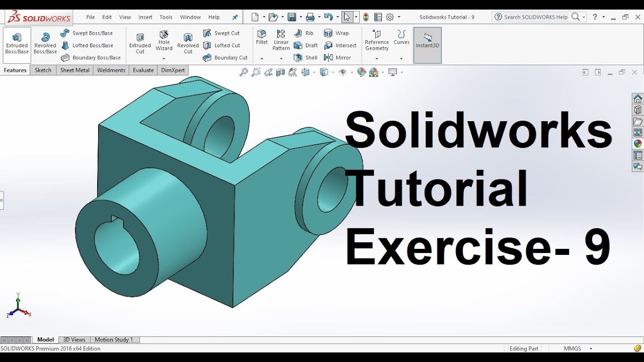Open the Design Library pane icon
The height and width of the screenshot is (362, 644).
[x=637, y=110]
